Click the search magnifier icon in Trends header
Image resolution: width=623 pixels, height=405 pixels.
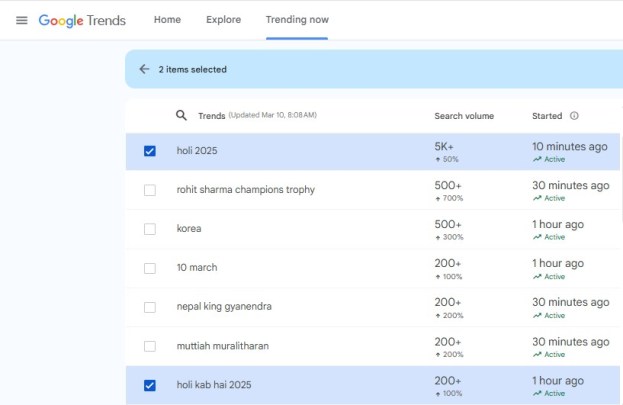click(181, 115)
